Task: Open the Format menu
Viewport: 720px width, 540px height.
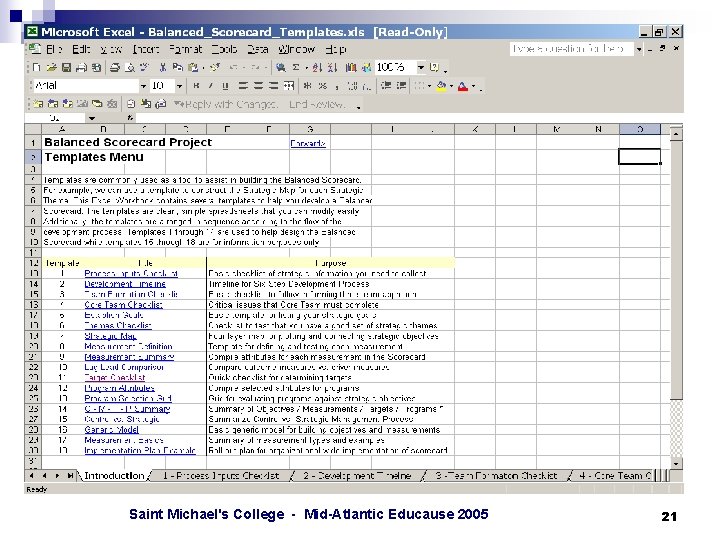Action: pos(186,49)
